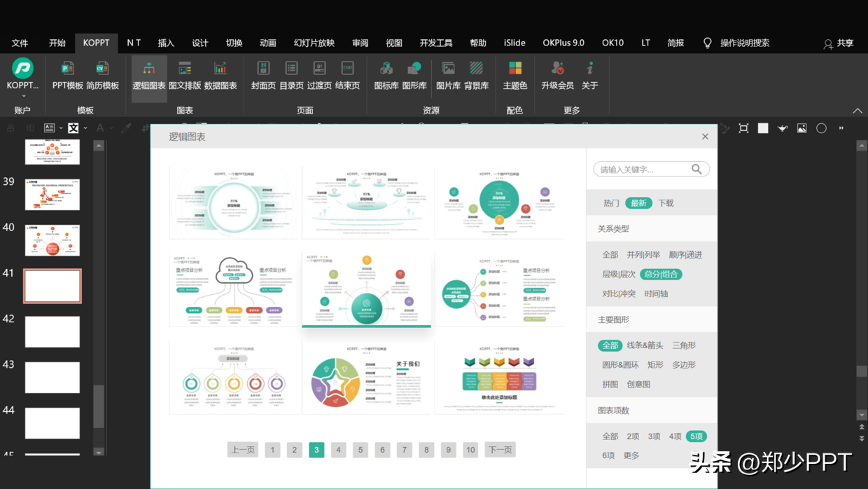Open the KOPPT account icon

pyautogui.click(x=22, y=68)
